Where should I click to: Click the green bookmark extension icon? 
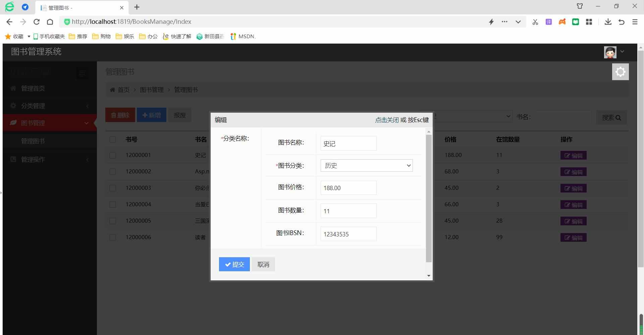(576, 22)
